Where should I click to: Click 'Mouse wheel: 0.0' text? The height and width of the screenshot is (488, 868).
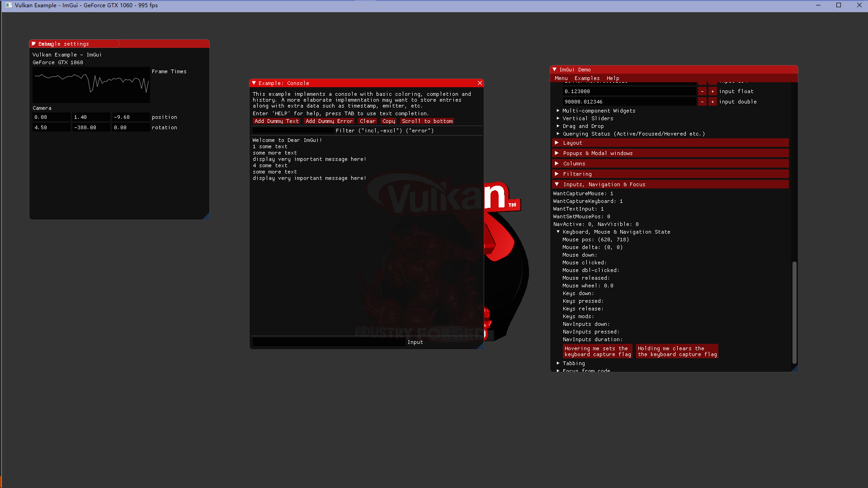[588, 286]
